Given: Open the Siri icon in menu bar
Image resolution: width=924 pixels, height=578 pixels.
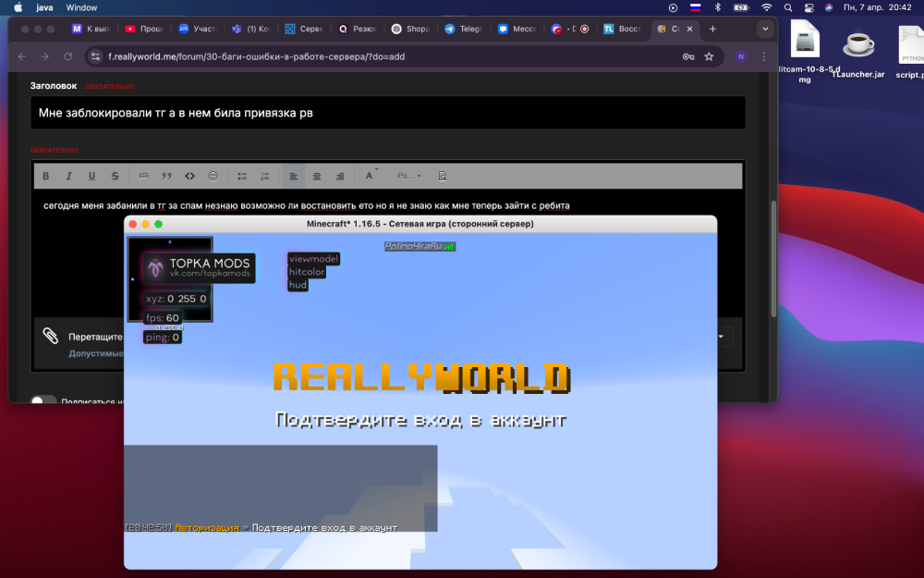Looking at the screenshot, I should coord(829,7).
